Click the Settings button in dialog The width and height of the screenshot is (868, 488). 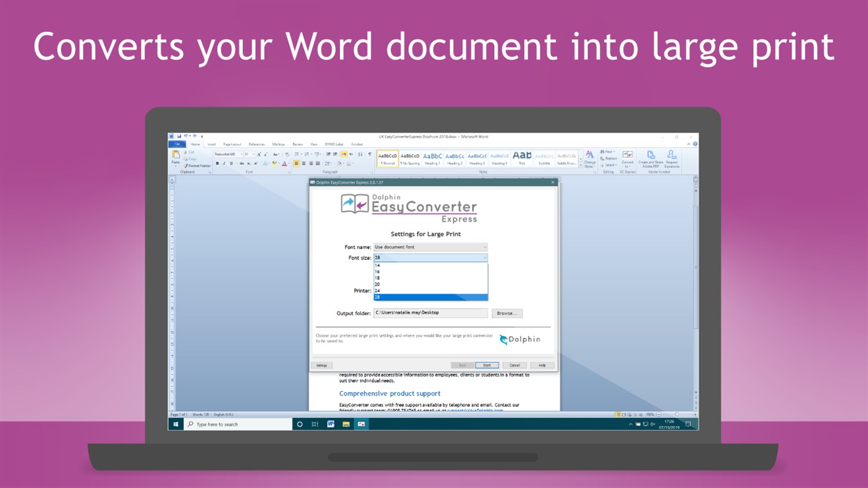(321, 365)
